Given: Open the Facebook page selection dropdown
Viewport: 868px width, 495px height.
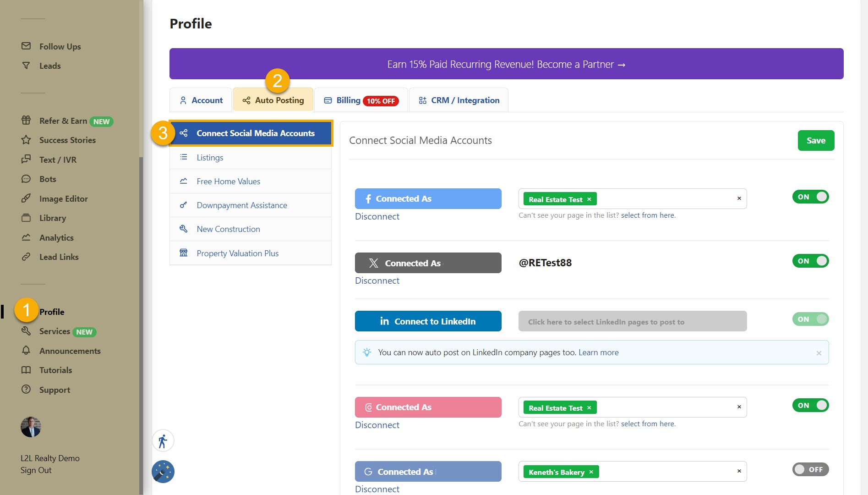Looking at the screenshot, I should click(664, 199).
